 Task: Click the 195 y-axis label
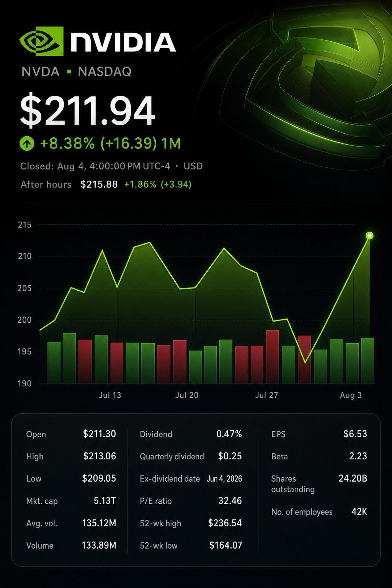pos(24,351)
